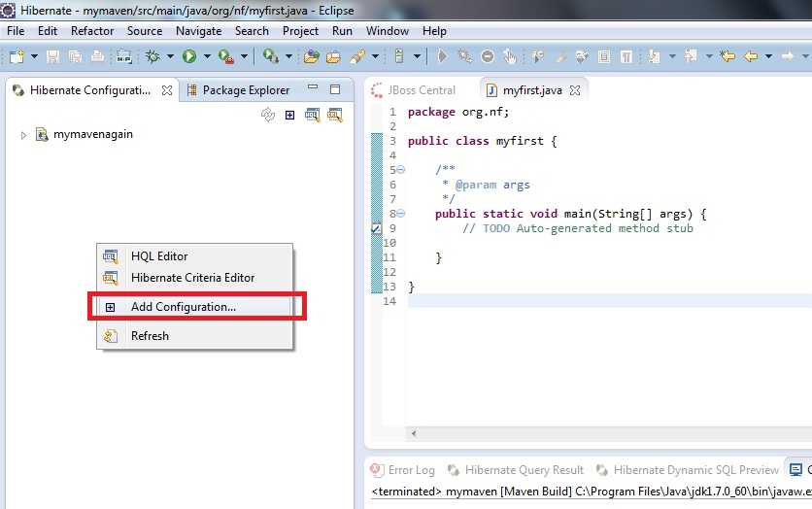Open the Debug dropdown arrow
Image resolution: width=812 pixels, height=509 pixels.
click(x=170, y=56)
